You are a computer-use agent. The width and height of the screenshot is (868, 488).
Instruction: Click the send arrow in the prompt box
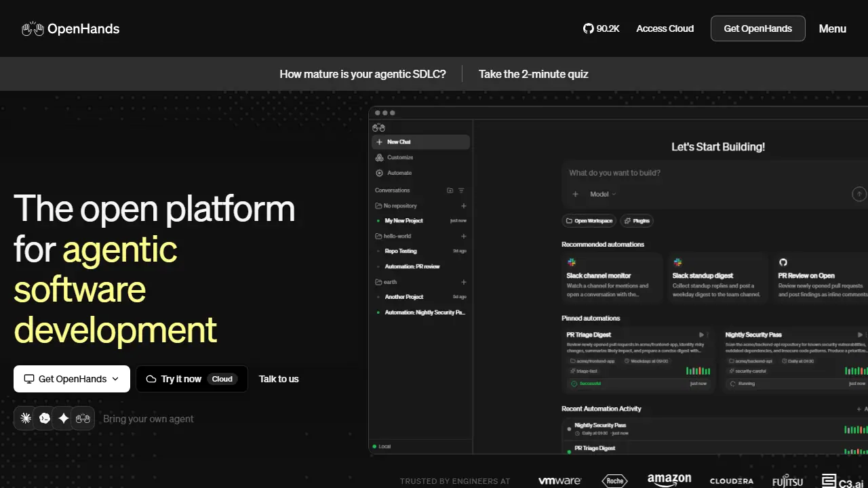coord(859,194)
